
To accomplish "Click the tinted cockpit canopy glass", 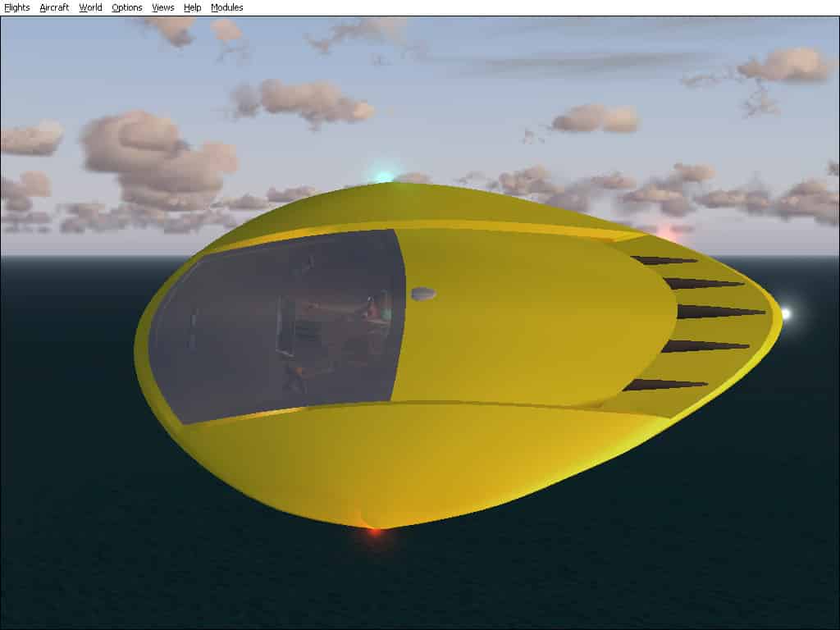I will (246, 328).
